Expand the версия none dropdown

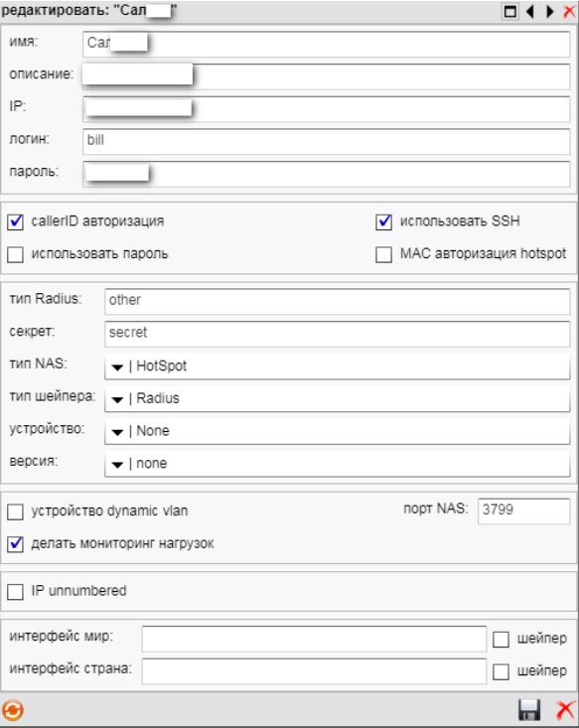click(x=337, y=464)
